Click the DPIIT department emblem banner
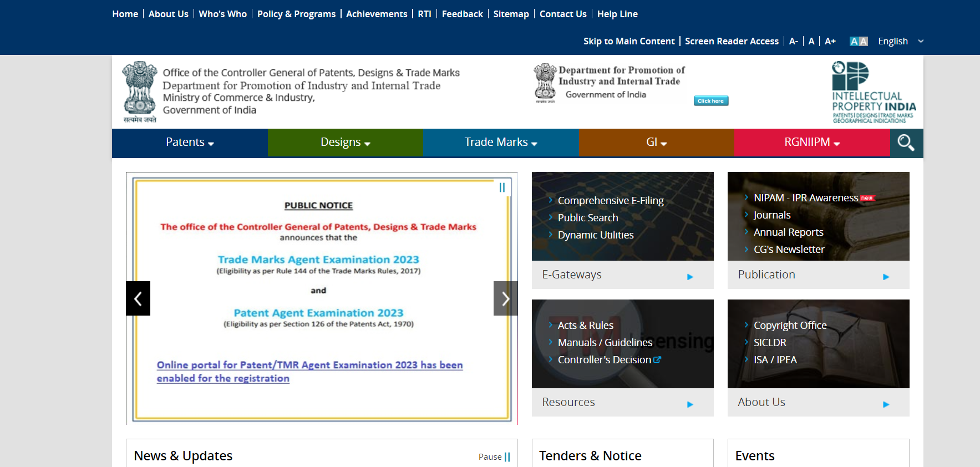Image resolution: width=980 pixels, height=467 pixels. tap(610, 83)
